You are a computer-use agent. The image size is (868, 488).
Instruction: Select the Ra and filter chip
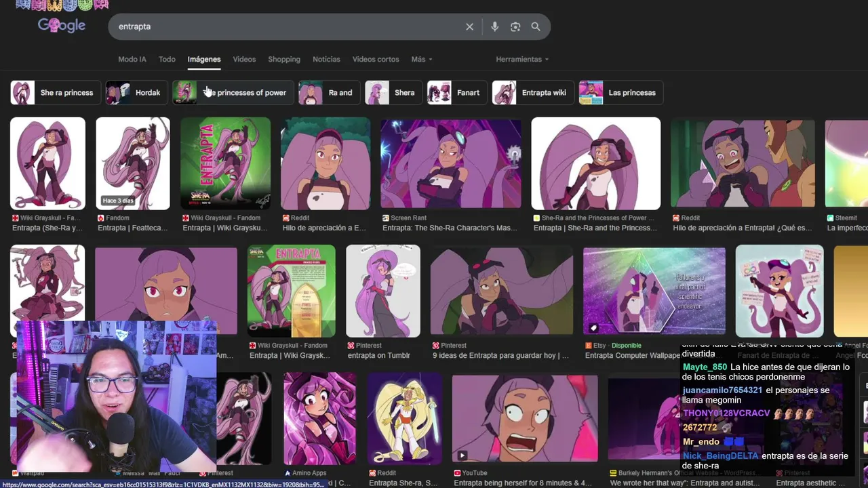(329, 92)
